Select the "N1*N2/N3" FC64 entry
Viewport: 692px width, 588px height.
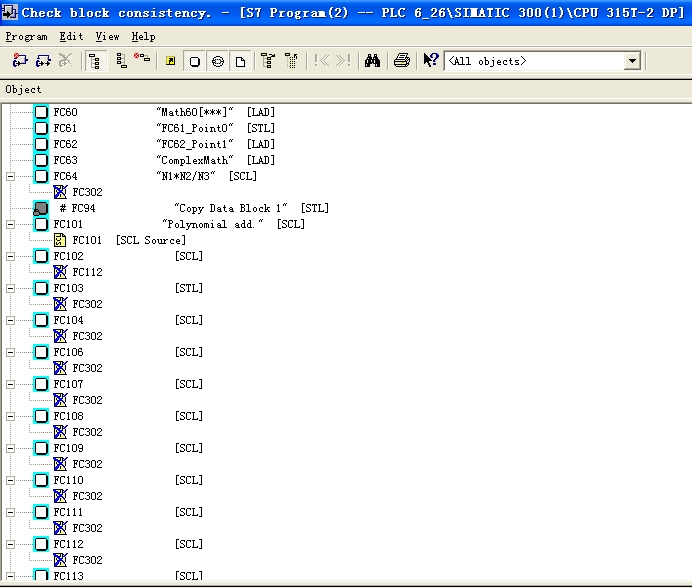point(155,176)
